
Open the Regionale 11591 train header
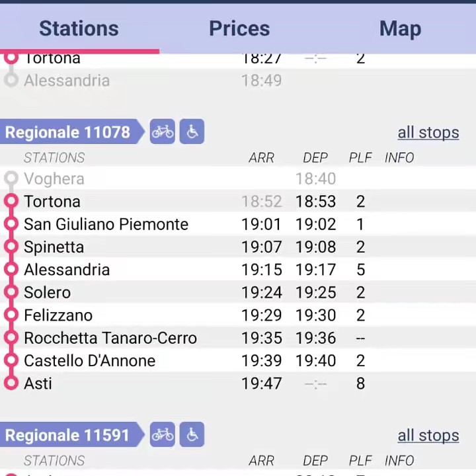pyautogui.click(x=68, y=434)
